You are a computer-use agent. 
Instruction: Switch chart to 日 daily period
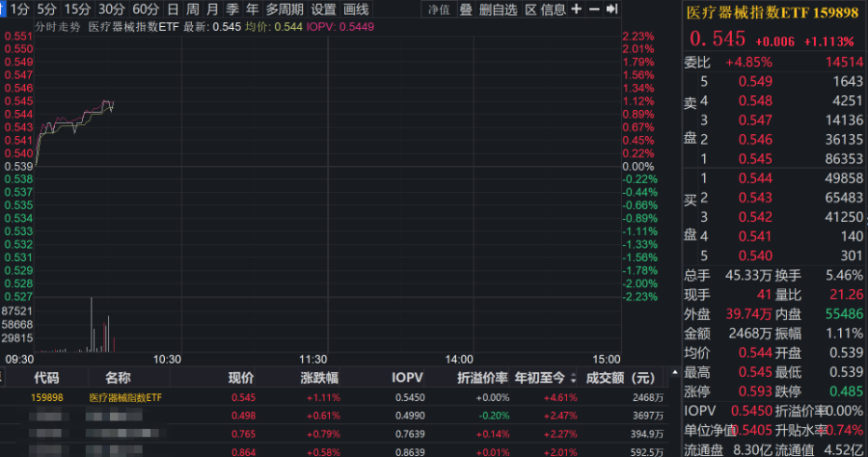pyautogui.click(x=173, y=10)
